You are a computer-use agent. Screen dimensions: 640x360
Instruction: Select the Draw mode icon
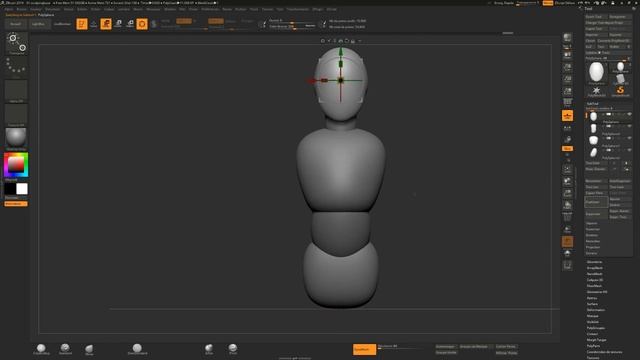click(x=93, y=24)
